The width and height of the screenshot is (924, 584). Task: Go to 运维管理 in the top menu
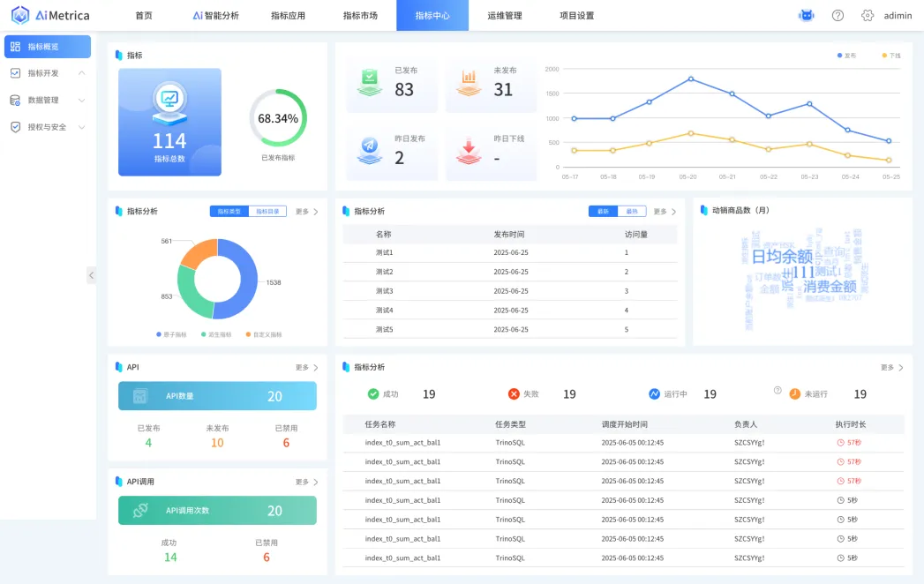(504, 16)
